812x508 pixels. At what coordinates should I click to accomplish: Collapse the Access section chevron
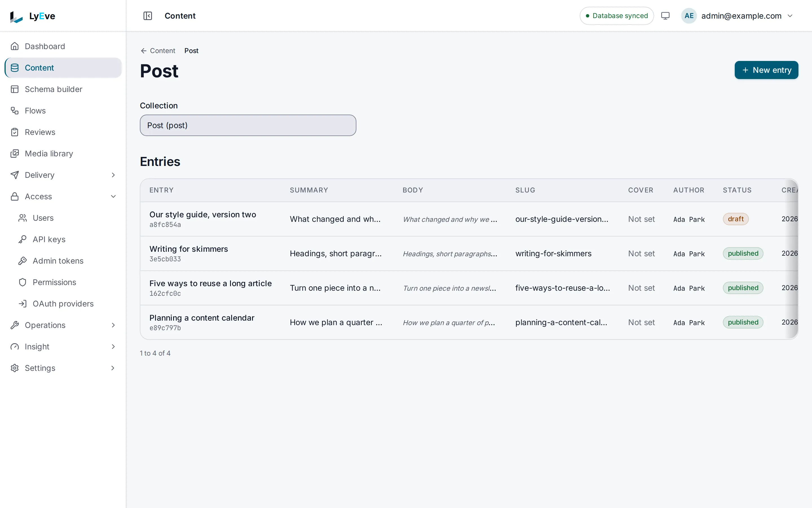pyautogui.click(x=113, y=196)
